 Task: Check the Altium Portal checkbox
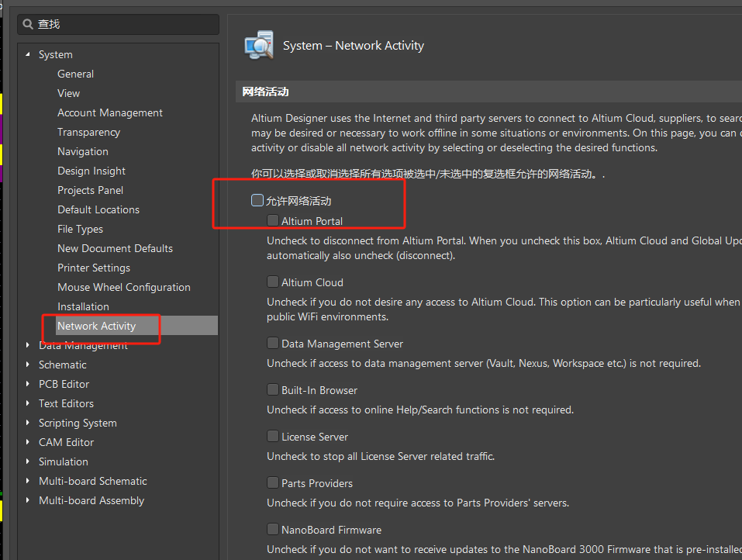(273, 221)
